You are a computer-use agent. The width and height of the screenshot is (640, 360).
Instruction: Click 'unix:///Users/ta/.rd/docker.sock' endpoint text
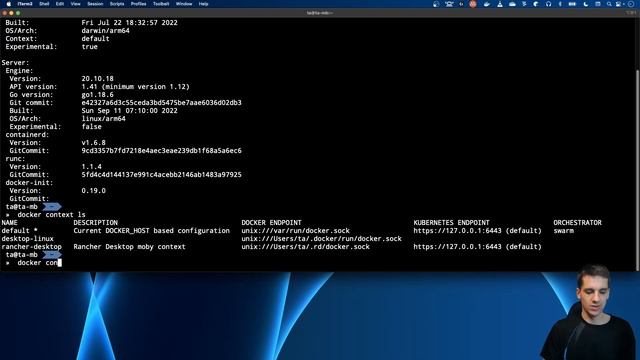[305, 247]
